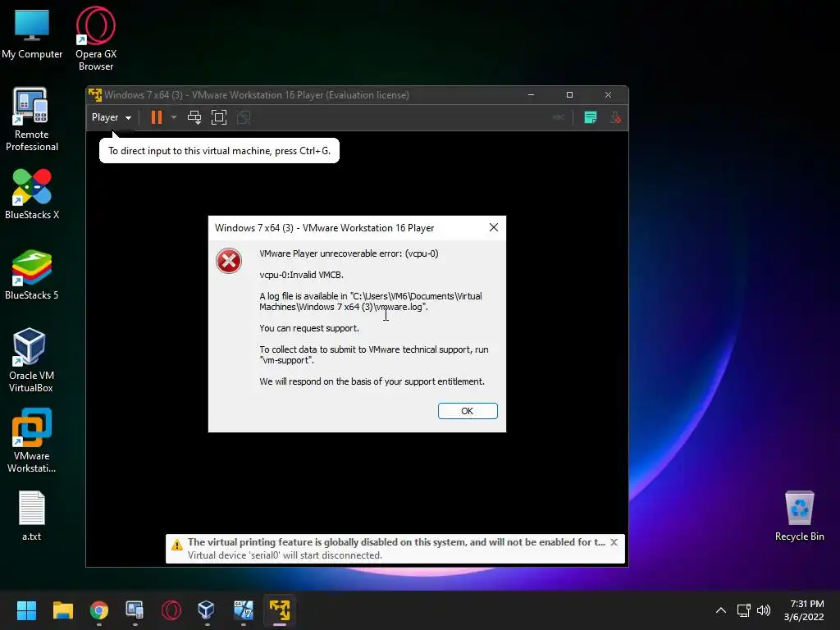This screenshot has width=840, height=630.
Task: Enter full screen mode via toolbar icon
Action: (x=218, y=117)
